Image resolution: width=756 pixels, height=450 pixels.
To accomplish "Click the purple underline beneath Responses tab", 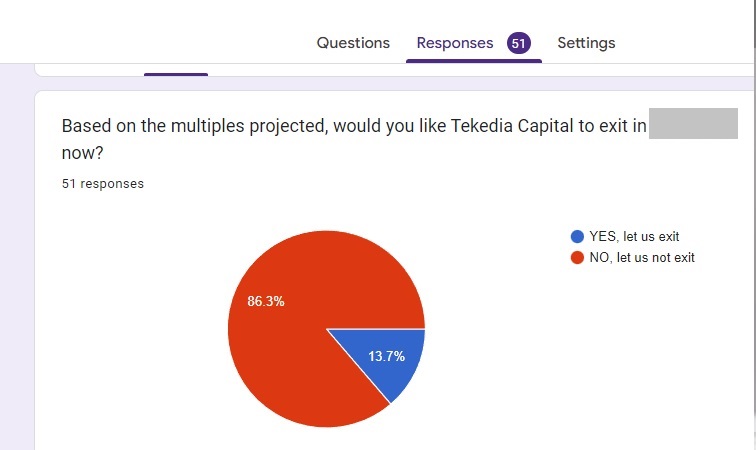I will pyautogui.click(x=474, y=61).
